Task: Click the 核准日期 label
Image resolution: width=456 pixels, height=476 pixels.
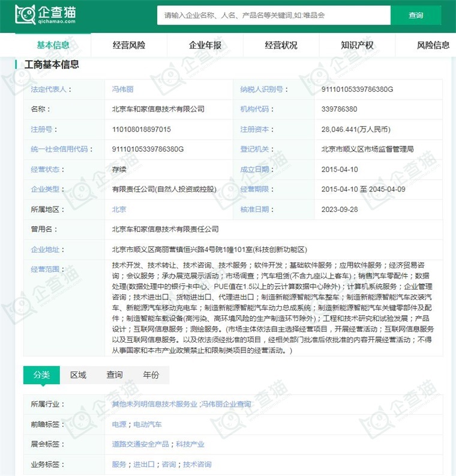Action: [x=254, y=209]
